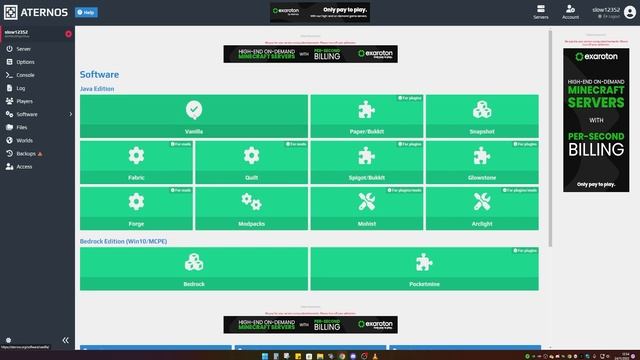Open File Explorer from the taskbar

pyautogui.click(x=320, y=356)
